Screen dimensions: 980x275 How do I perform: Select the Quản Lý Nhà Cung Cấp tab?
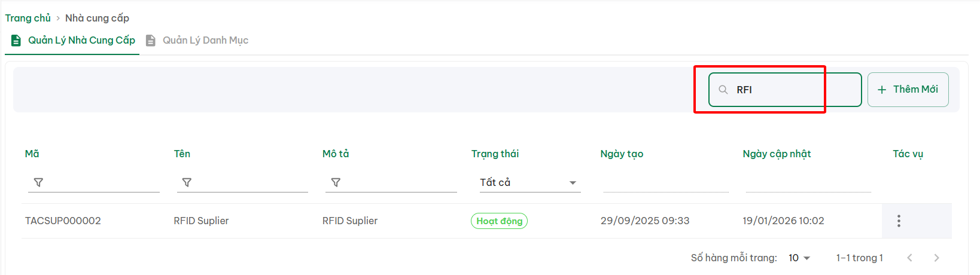81,41
